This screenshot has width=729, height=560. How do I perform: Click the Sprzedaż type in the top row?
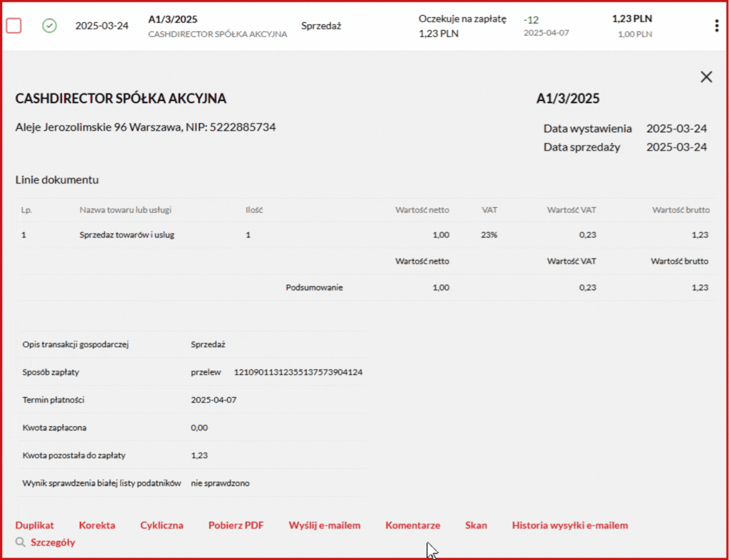click(x=321, y=26)
